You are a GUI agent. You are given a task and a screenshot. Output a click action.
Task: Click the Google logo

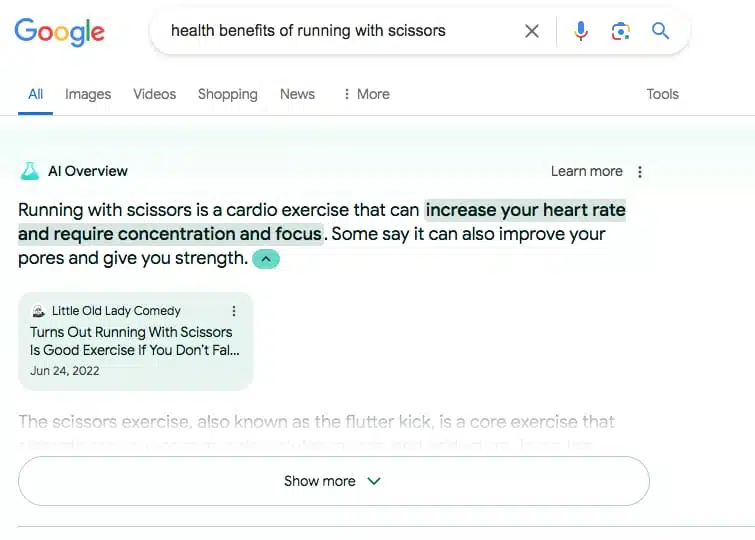[x=59, y=31]
